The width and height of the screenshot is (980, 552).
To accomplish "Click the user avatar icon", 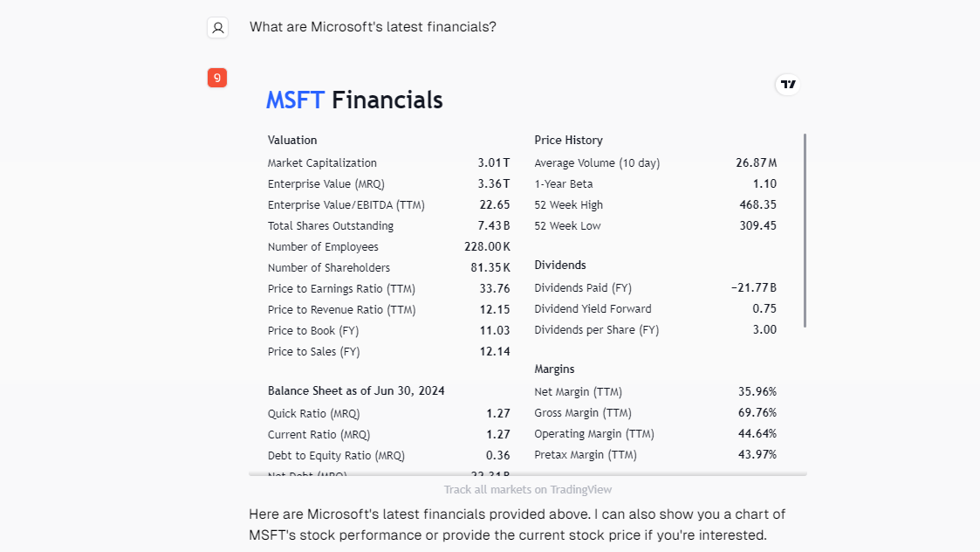I will click(x=217, y=28).
